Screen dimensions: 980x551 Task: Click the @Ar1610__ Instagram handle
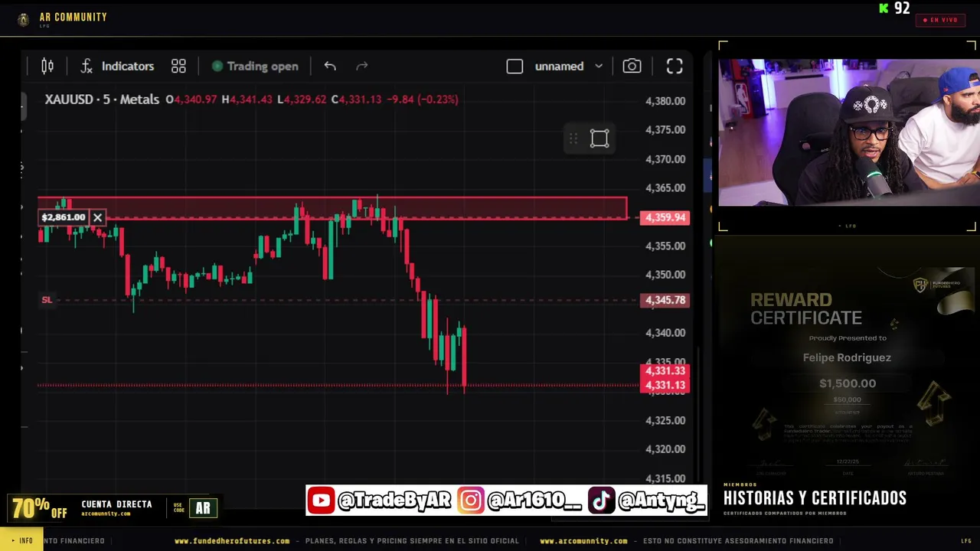click(x=534, y=500)
